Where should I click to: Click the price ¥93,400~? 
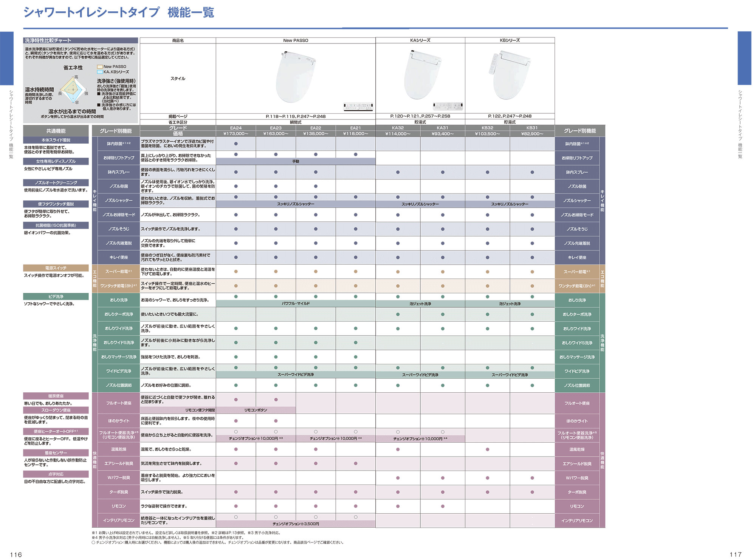tap(443, 134)
